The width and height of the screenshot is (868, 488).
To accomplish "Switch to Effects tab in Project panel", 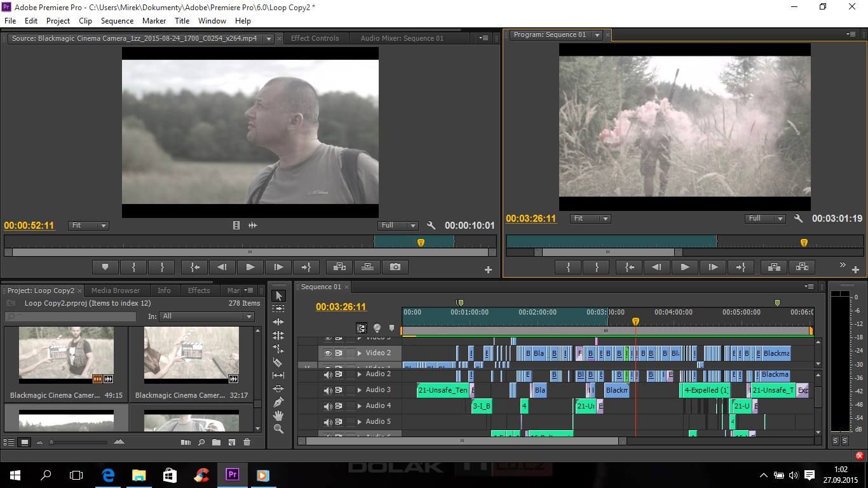I will point(199,290).
